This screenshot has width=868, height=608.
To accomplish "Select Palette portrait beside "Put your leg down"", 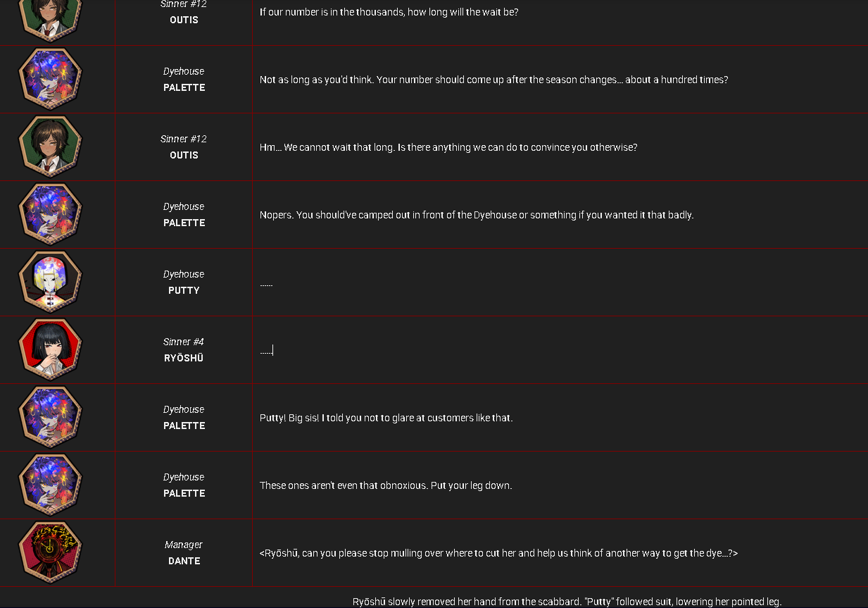I will point(50,485).
